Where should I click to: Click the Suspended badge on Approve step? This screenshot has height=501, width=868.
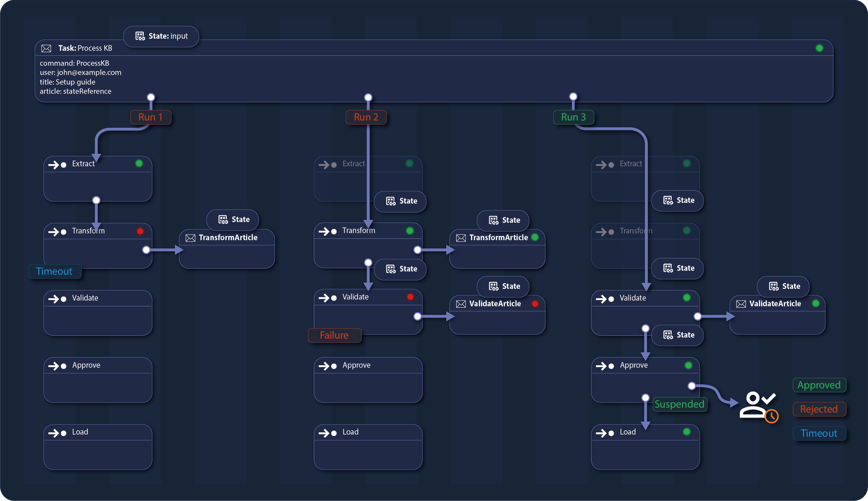pyautogui.click(x=679, y=404)
